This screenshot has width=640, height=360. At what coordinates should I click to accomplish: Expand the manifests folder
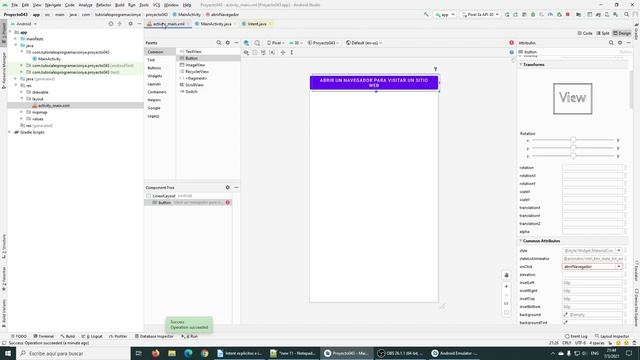[x=16, y=39]
